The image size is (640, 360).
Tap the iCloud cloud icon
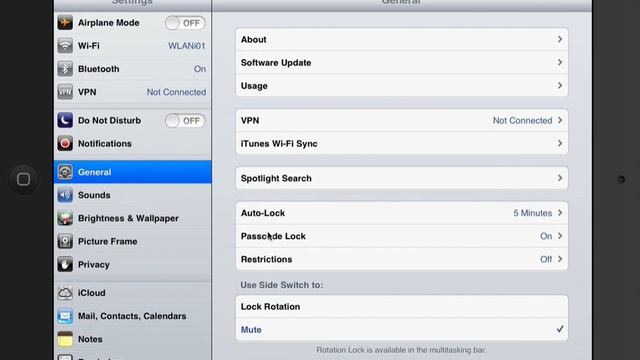tap(65, 293)
